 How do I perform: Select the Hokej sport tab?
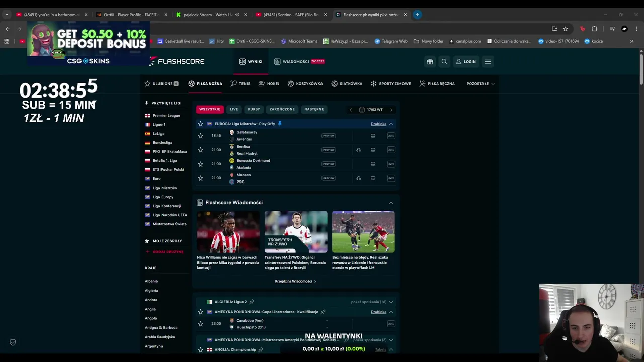tap(269, 84)
